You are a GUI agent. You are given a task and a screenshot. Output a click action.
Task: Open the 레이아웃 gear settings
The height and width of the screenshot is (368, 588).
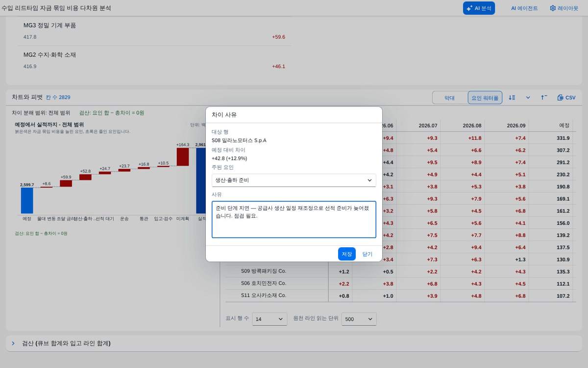[x=564, y=8]
